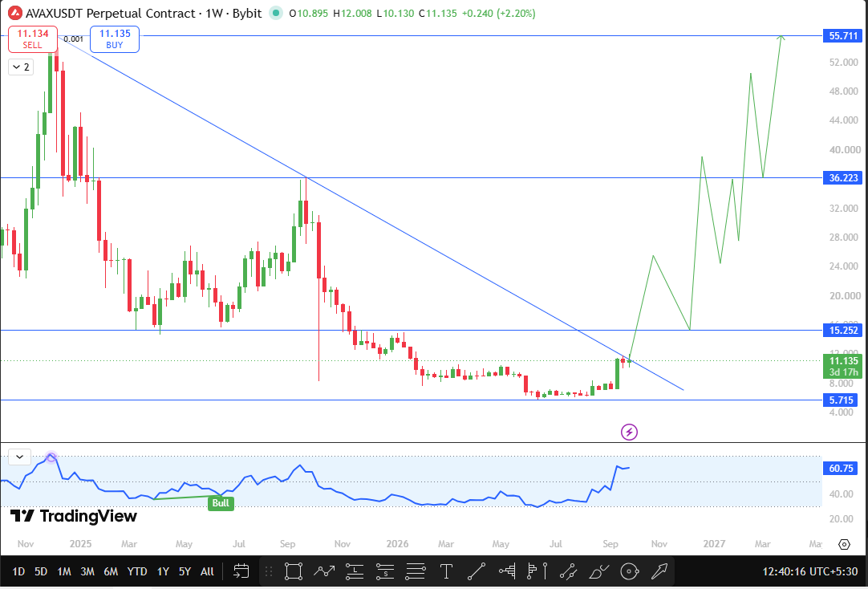868x589 pixels.
Task: Click the +0.240 (+2.20%) change value
Action: 499,13
